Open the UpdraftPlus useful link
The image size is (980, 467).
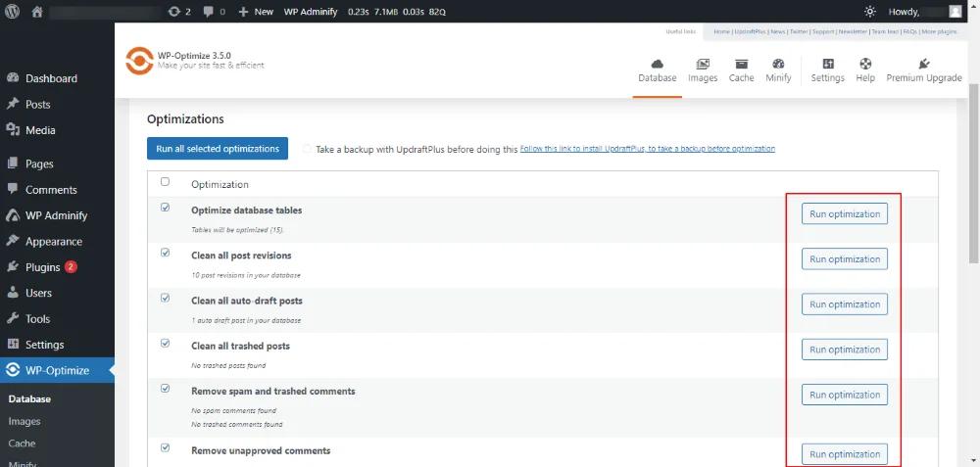coord(751,31)
